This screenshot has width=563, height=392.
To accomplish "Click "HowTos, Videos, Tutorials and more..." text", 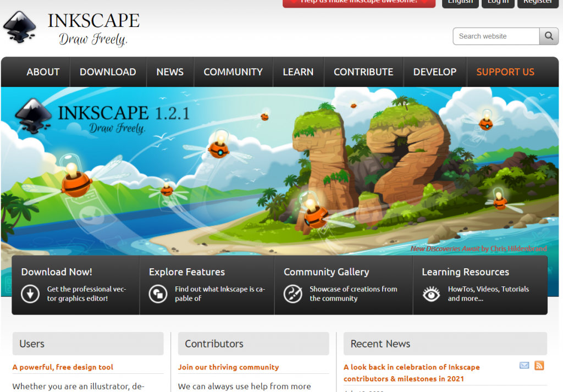I will (x=488, y=294).
